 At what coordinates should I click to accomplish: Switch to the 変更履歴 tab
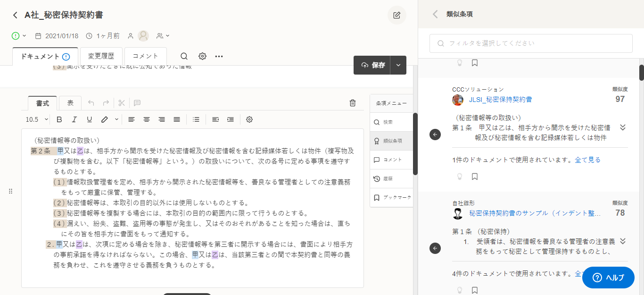[x=101, y=56]
